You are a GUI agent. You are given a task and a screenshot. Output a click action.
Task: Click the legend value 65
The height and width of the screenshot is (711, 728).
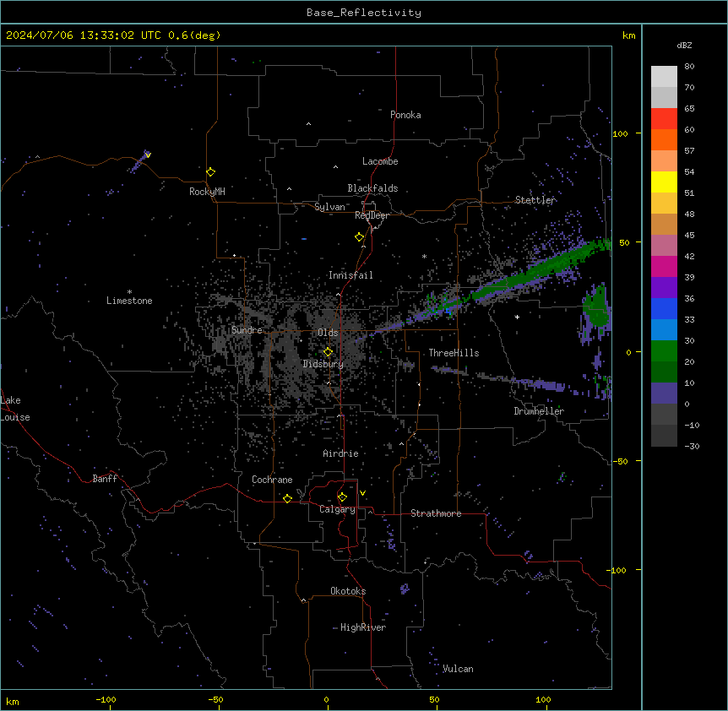pyautogui.click(x=689, y=109)
